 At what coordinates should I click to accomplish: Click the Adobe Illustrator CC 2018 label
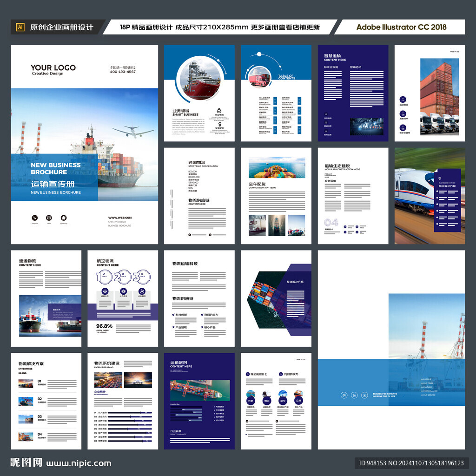pyautogui.click(x=401, y=27)
